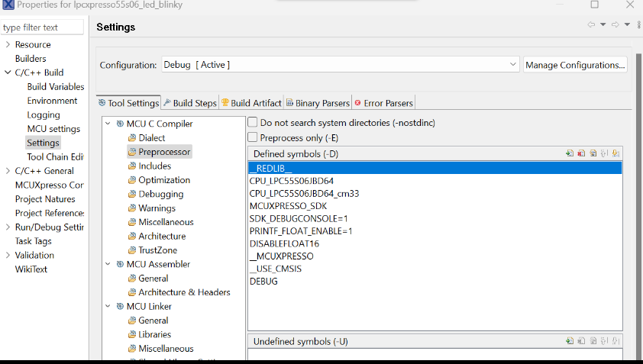Add a new undefined symbol (-U)
The image size is (643, 364).
[x=569, y=341]
